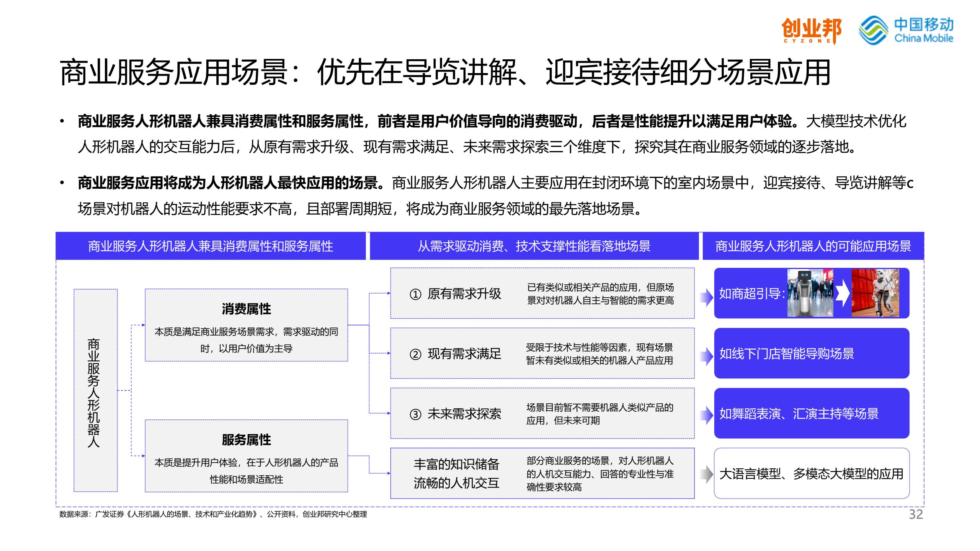Click header 从需求驱动消费、技术支撑性能看落地场景
The height and width of the screenshot is (551, 980).
(x=534, y=246)
